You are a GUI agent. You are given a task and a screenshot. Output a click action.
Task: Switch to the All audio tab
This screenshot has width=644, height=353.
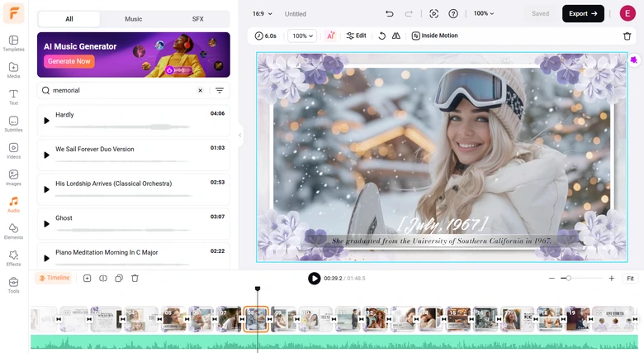pyautogui.click(x=69, y=19)
